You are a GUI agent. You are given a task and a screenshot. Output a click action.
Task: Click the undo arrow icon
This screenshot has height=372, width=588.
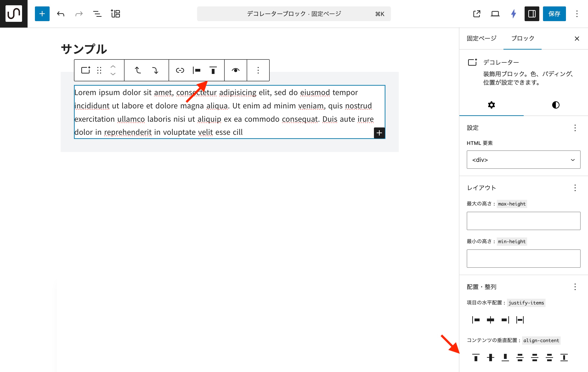tap(61, 14)
